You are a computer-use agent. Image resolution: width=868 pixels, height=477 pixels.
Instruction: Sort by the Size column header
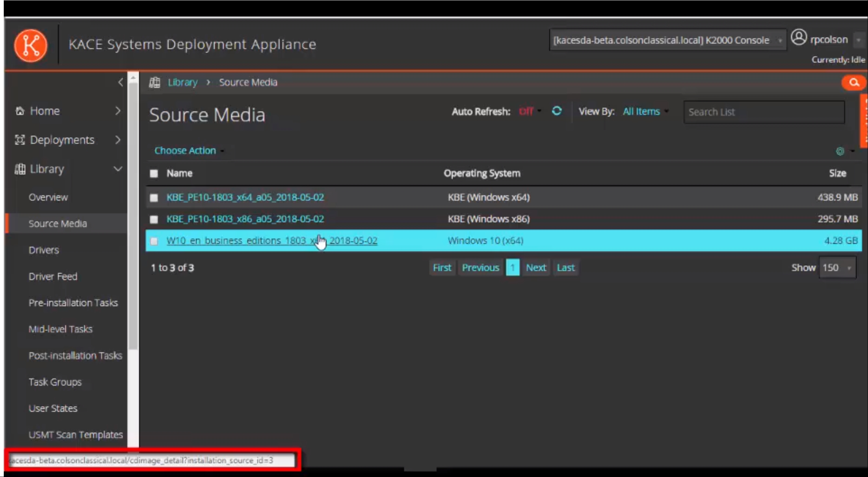(838, 173)
